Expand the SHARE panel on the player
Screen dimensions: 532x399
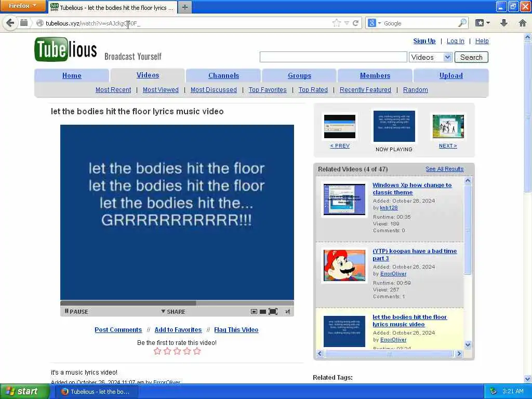(x=174, y=312)
